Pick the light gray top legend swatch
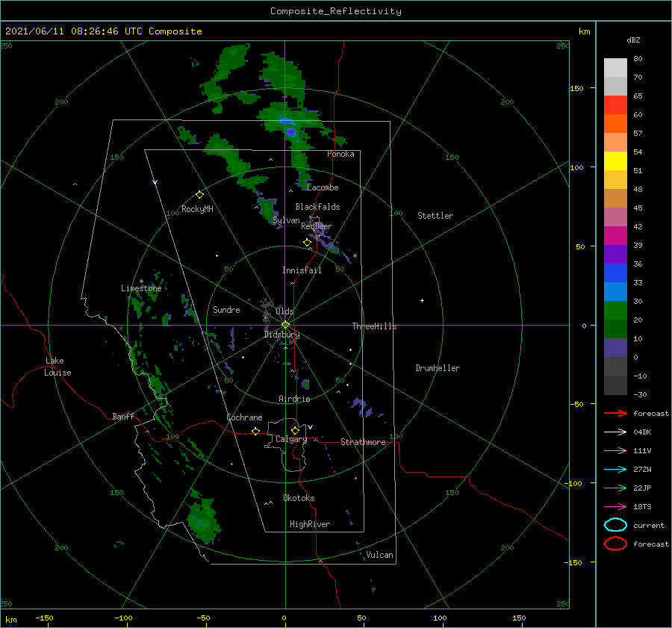The width and height of the screenshot is (672, 628). pyautogui.click(x=615, y=68)
